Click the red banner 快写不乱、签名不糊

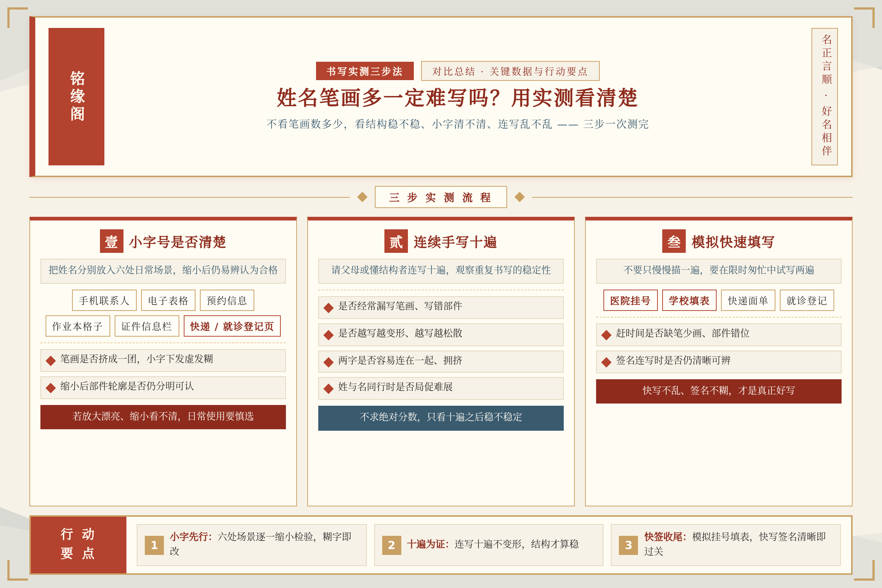719,391
